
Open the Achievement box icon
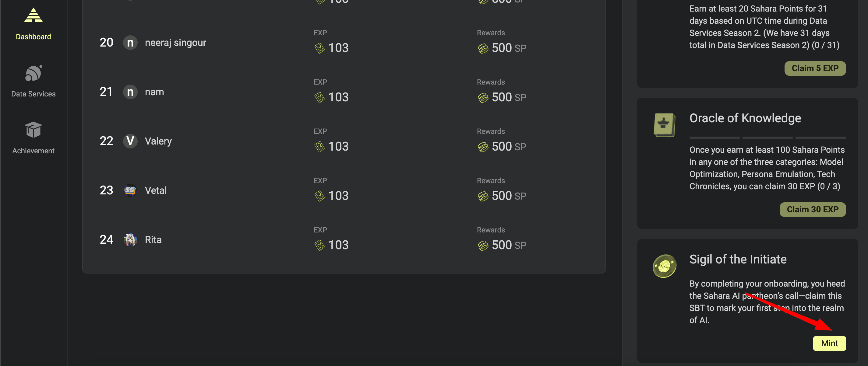34,130
